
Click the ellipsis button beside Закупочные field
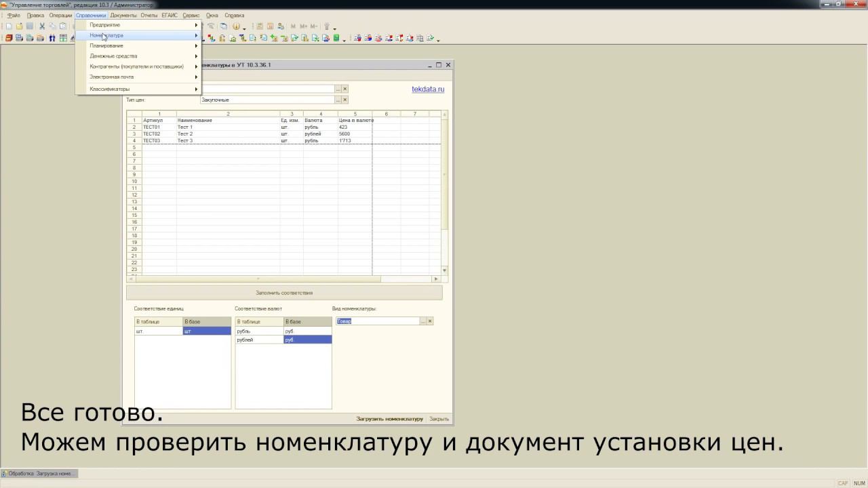coord(338,100)
